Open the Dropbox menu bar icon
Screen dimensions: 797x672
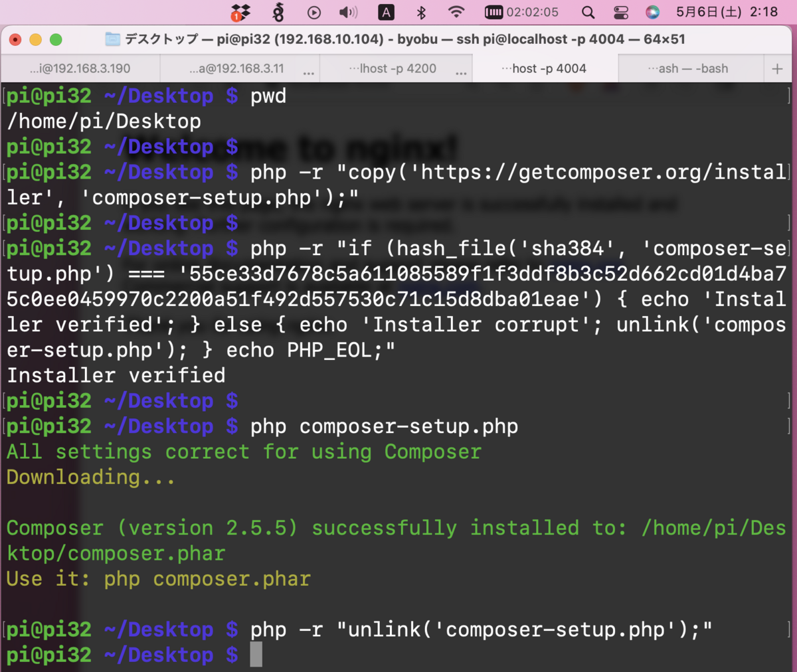coord(240,12)
